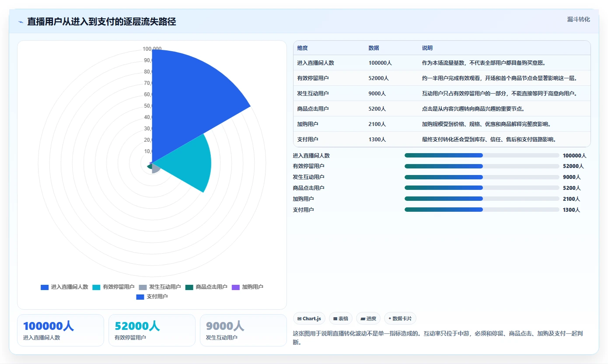Click the 表格 chip
608x364 pixels.
coord(341,318)
